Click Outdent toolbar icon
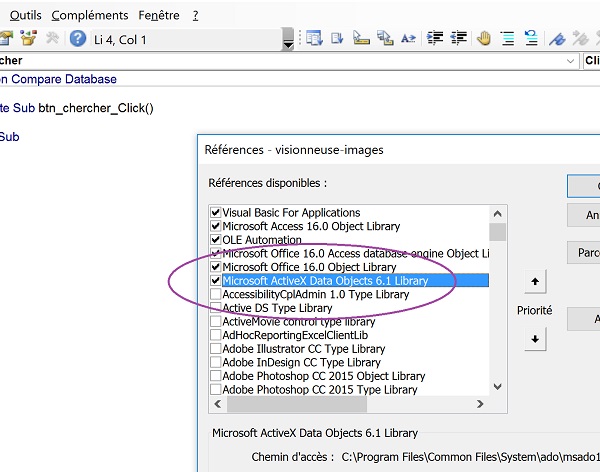 tap(458, 38)
